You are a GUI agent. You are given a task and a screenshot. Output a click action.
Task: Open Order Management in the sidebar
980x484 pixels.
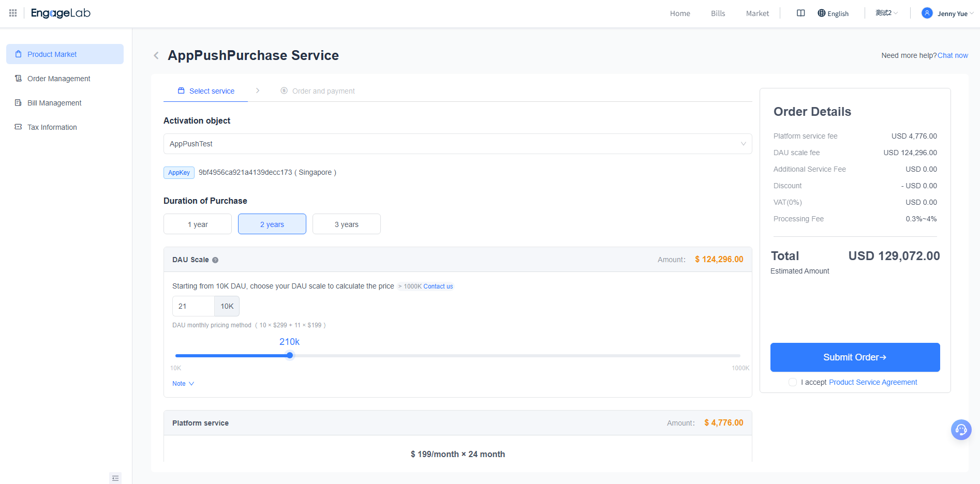tap(65, 78)
